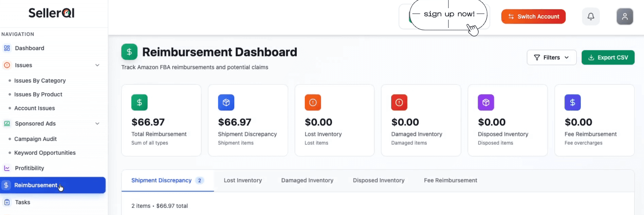Switch to the Shipment Discrepancy tab
This screenshot has width=644, height=215.
point(168,180)
